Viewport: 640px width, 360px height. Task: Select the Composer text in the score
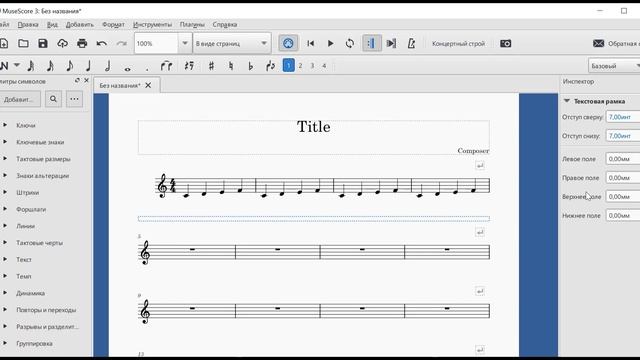(x=473, y=151)
